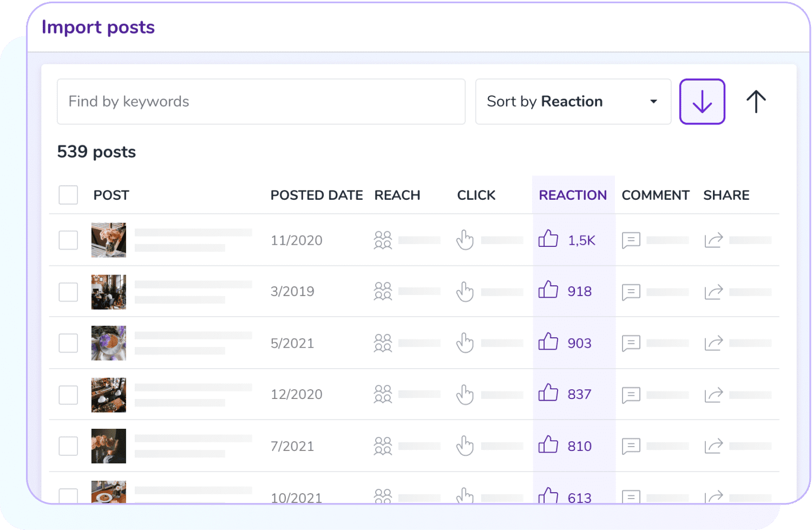This screenshot has height=530, width=812.
Task: Sort posts in ascending order arrow
Action: [756, 102]
